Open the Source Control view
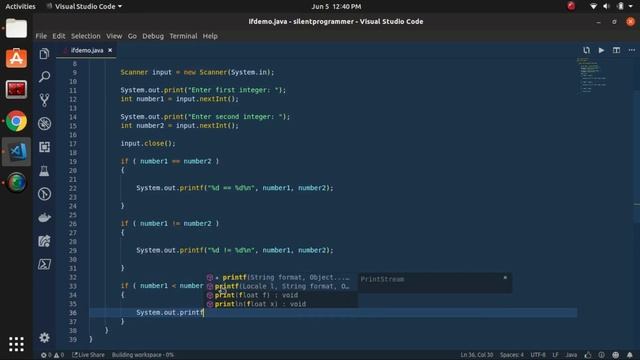This screenshot has height=360, width=640. pyautogui.click(x=44, y=100)
